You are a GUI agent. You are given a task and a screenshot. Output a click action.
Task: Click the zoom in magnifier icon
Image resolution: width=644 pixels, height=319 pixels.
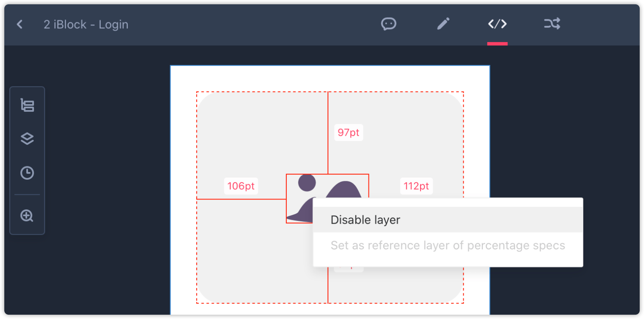tap(27, 215)
